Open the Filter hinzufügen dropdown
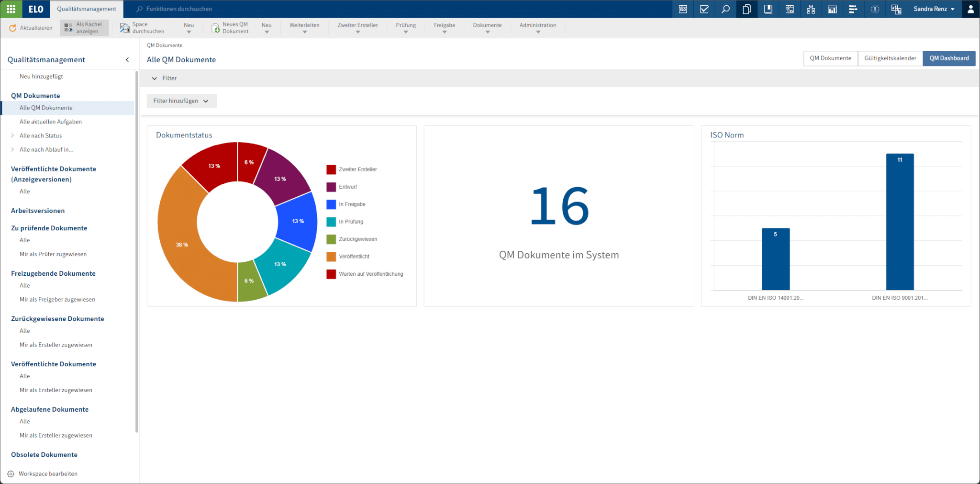The image size is (980, 484). [181, 101]
